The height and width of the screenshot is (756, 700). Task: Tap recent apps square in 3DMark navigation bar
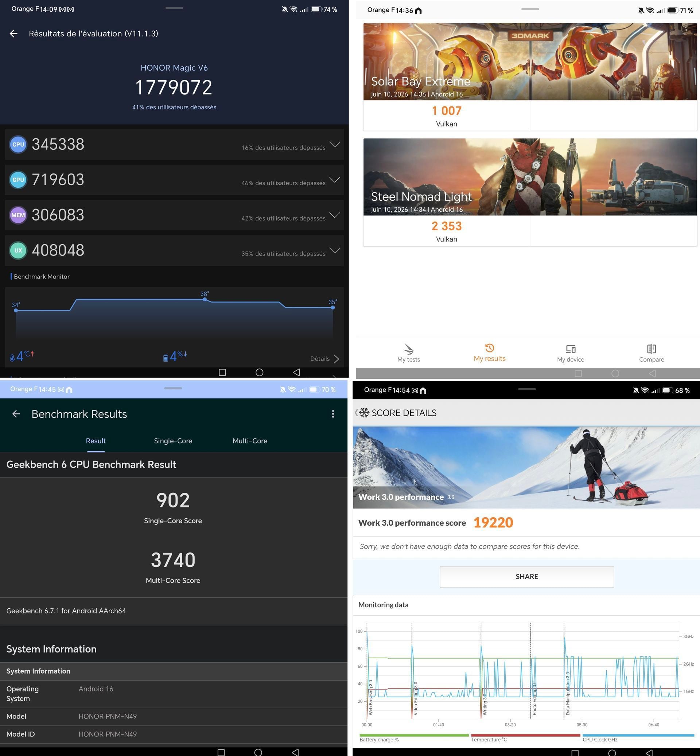coord(578,374)
